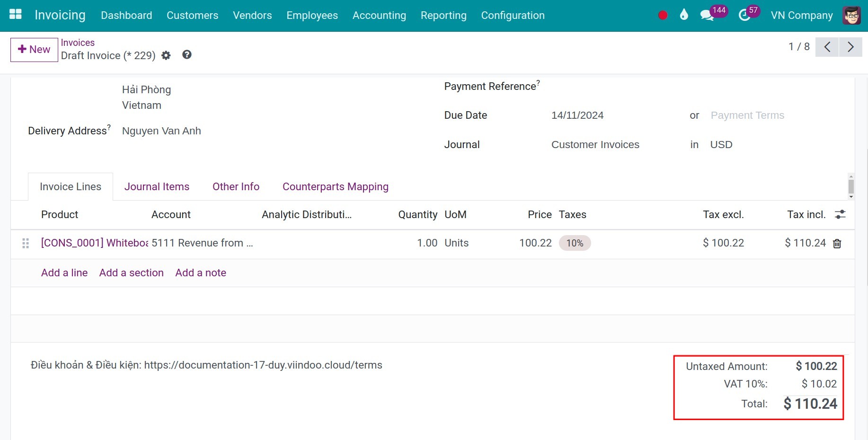
Task: Open the Configuration menu
Action: 513,15
